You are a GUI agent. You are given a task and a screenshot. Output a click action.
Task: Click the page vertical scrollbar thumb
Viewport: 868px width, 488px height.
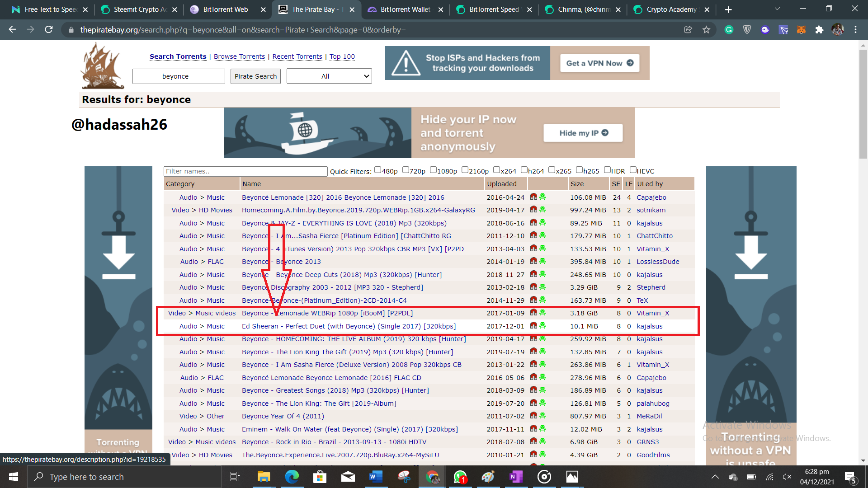click(863, 103)
